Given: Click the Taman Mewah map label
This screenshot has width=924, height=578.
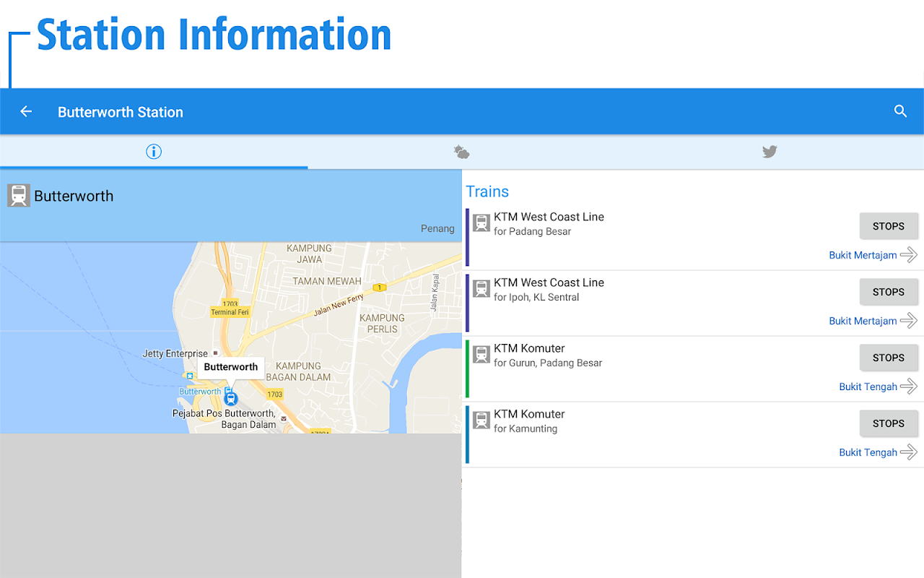Looking at the screenshot, I should coord(327,281).
